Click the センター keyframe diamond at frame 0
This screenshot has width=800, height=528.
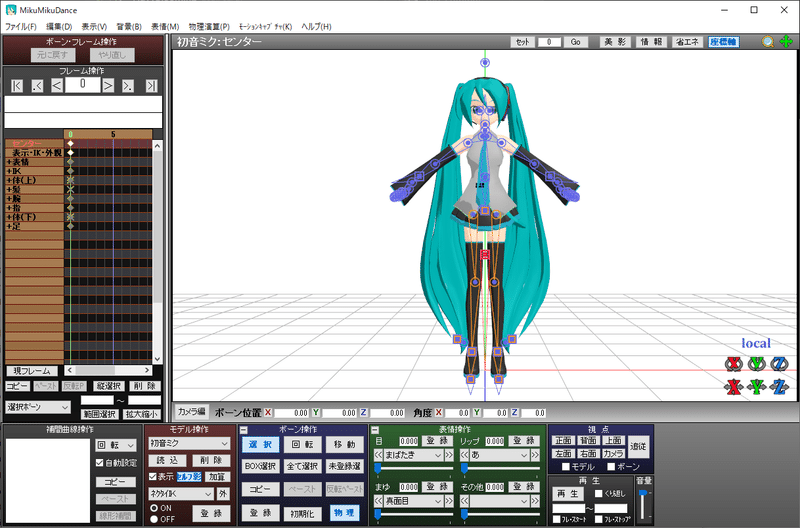(70, 143)
